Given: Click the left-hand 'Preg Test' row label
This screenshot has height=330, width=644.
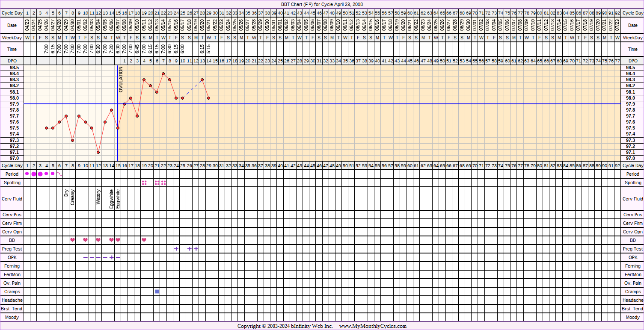Looking at the screenshot, I should pyautogui.click(x=12, y=249).
